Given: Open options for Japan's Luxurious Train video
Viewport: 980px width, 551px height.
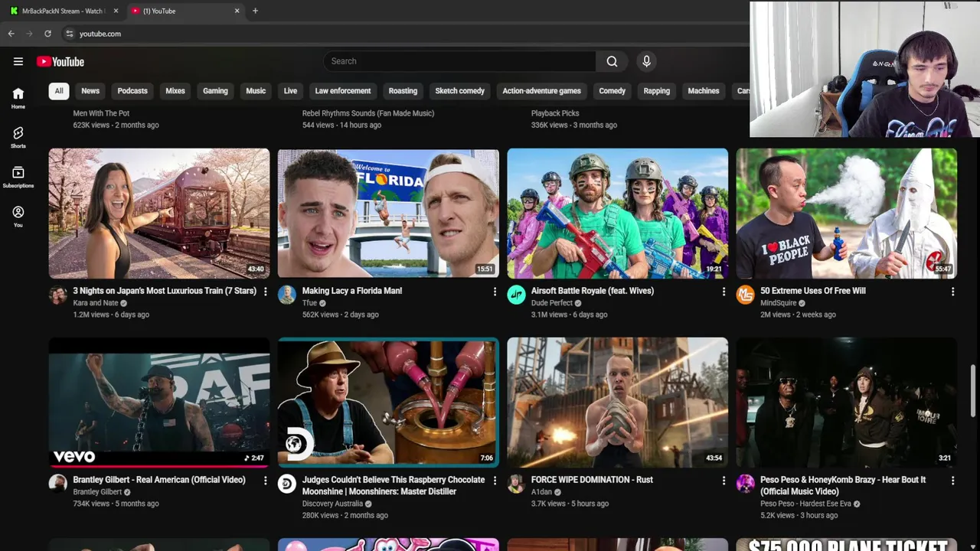Looking at the screenshot, I should click(266, 292).
